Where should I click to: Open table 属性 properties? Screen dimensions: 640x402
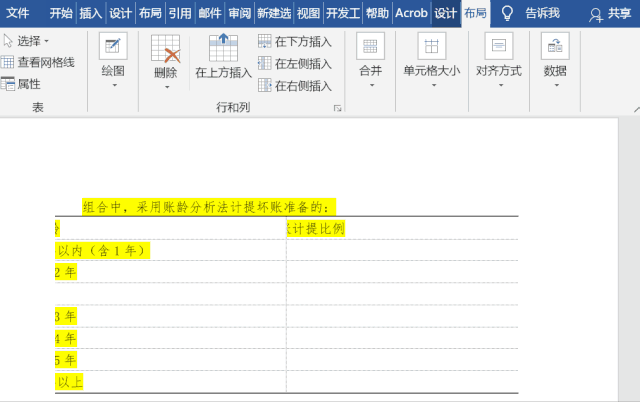pyautogui.click(x=21, y=84)
